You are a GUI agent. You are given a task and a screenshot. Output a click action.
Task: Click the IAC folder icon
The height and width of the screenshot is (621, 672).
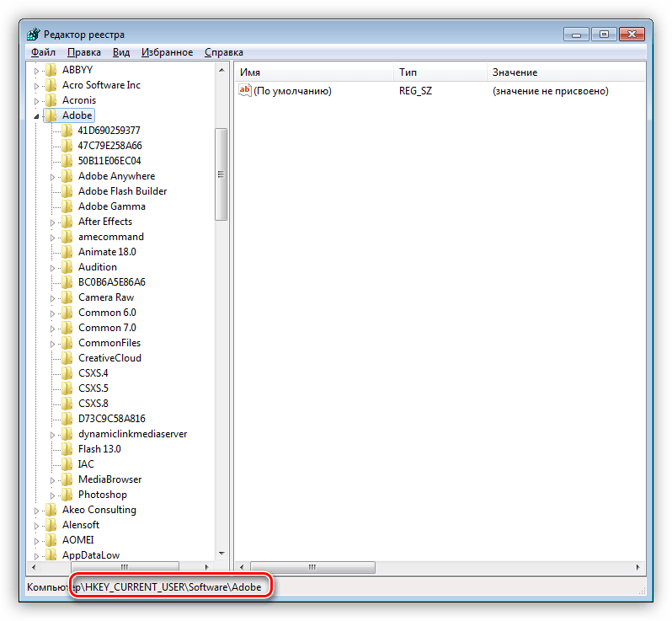point(67,464)
